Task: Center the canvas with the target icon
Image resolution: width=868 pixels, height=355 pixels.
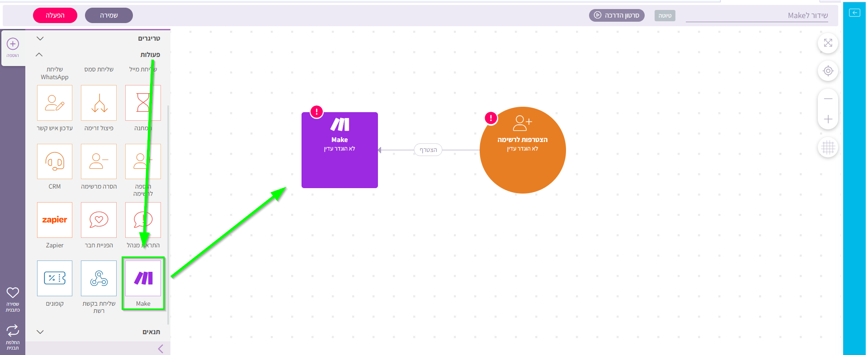Action: (x=828, y=71)
